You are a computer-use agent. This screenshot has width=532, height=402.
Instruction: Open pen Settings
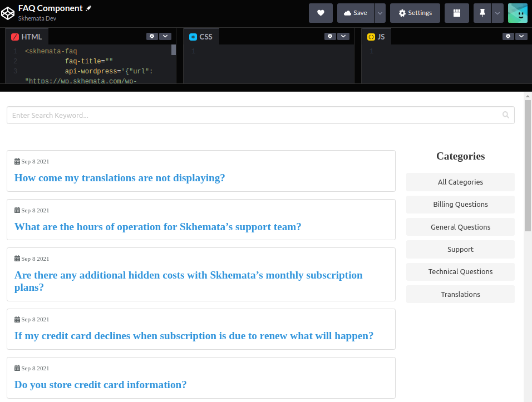click(x=415, y=13)
